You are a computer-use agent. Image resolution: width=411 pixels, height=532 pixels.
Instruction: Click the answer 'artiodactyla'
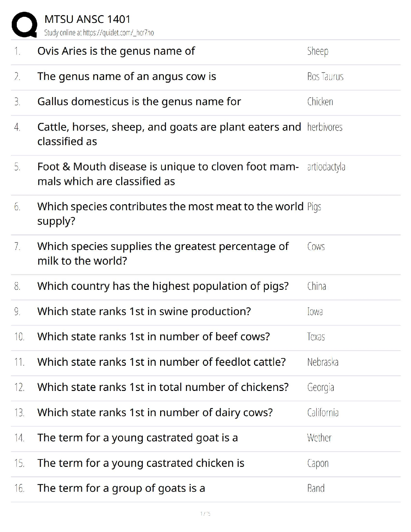[x=326, y=167]
